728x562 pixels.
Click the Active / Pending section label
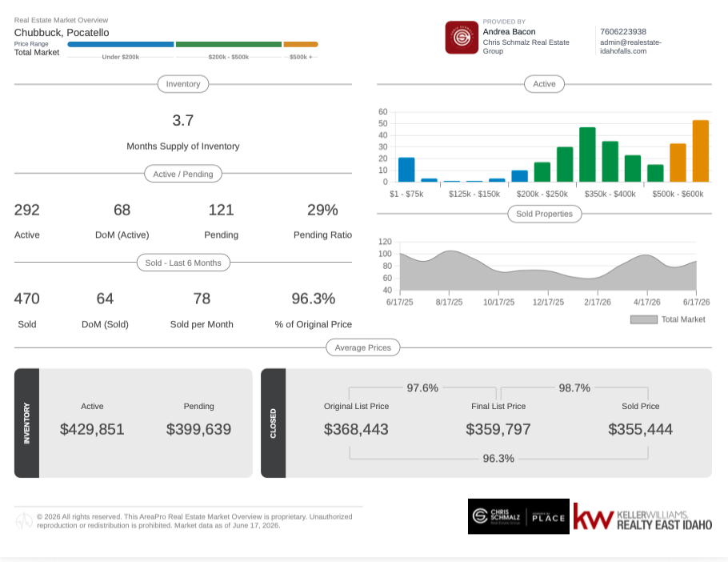(183, 175)
